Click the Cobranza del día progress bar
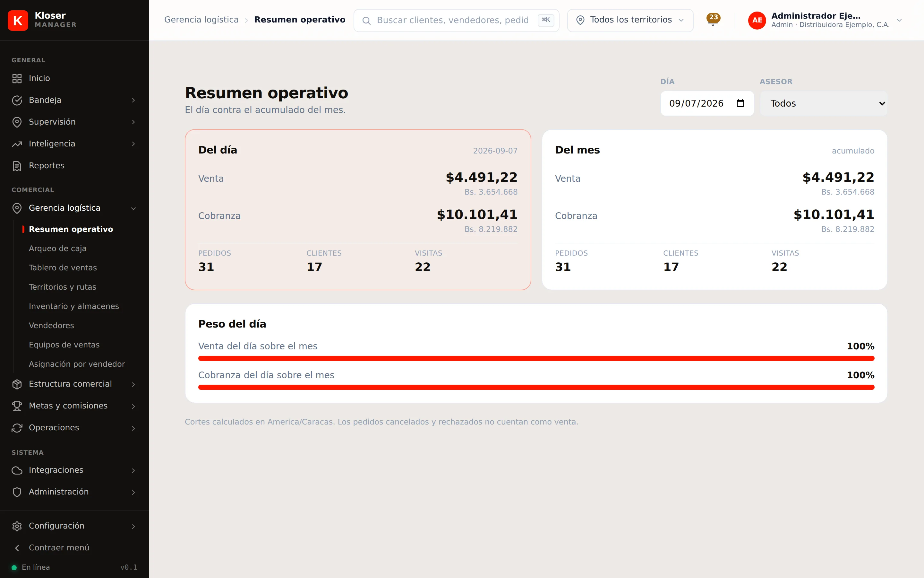The width and height of the screenshot is (924, 578). (536, 387)
